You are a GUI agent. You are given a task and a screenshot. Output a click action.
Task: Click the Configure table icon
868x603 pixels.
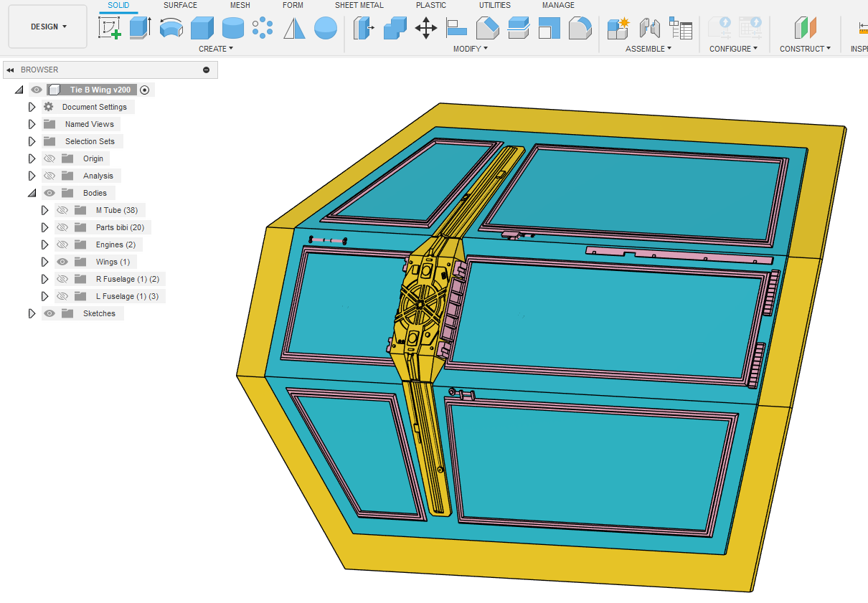pos(750,28)
